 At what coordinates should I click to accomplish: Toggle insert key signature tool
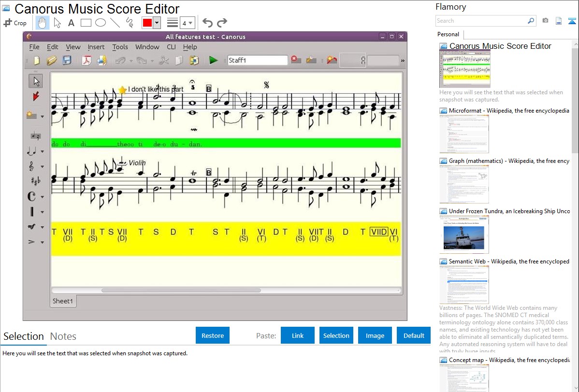tap(36, 181)
